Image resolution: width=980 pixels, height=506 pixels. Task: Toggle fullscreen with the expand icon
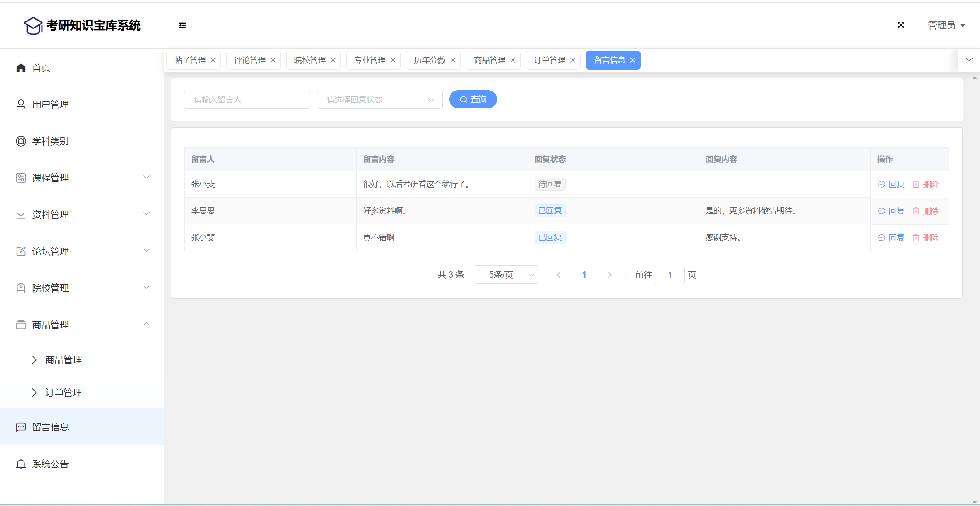pos(901,25)
